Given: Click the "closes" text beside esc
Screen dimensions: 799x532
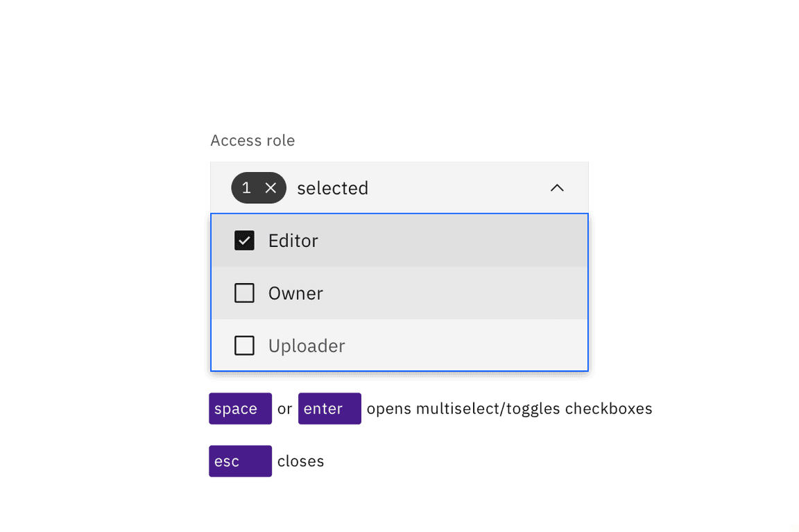Looking at the screenshot, I should coord(300,461).
